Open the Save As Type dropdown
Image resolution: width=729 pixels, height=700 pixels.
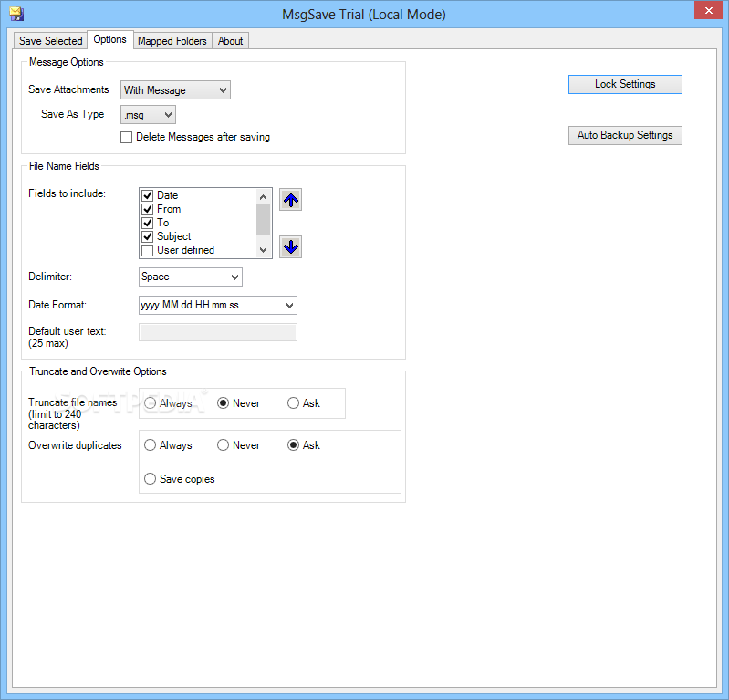click(148, 115)
